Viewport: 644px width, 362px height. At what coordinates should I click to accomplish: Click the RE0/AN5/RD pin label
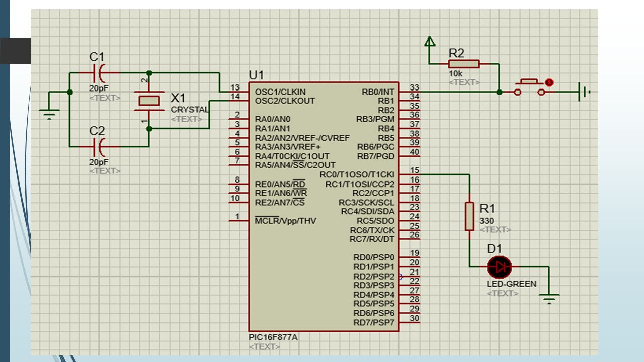280,184
